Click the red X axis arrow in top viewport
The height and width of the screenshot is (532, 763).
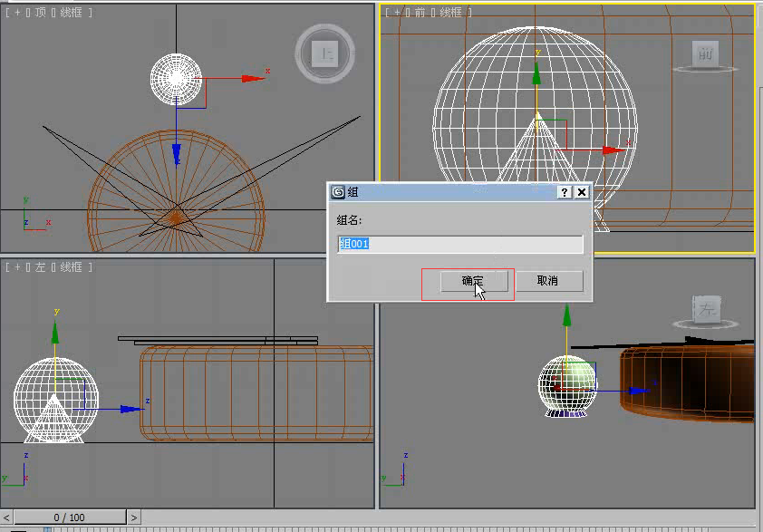(x=253, y=78)
